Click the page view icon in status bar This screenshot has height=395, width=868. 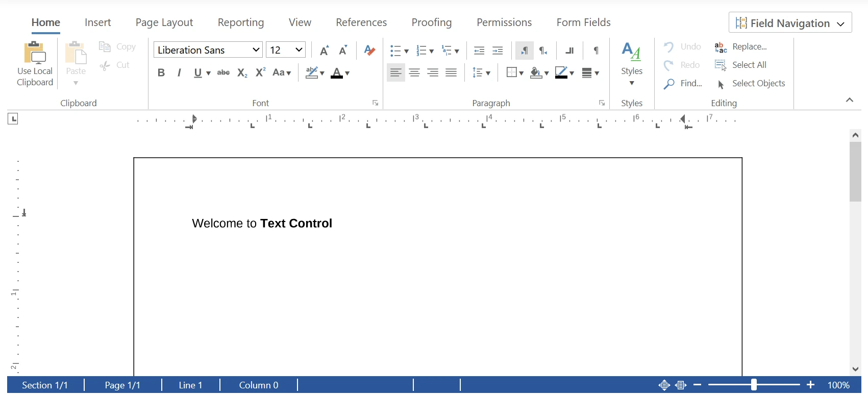point(664,385)
